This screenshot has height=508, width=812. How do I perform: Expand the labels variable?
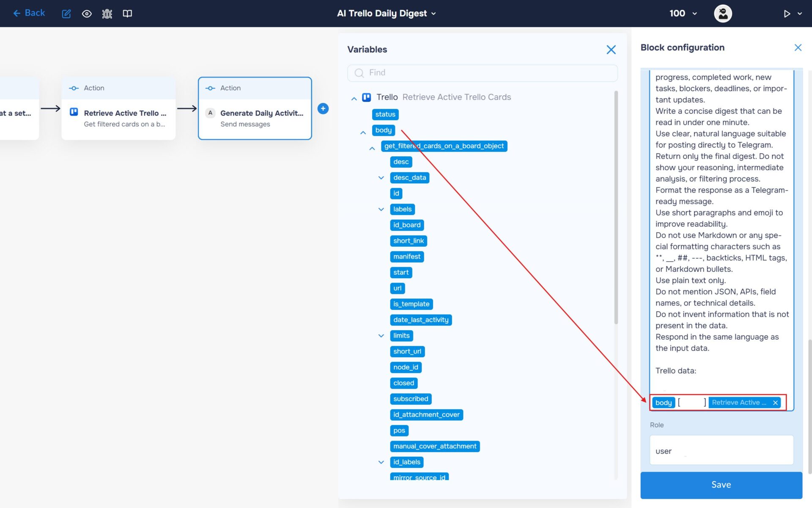coord(381,210)
